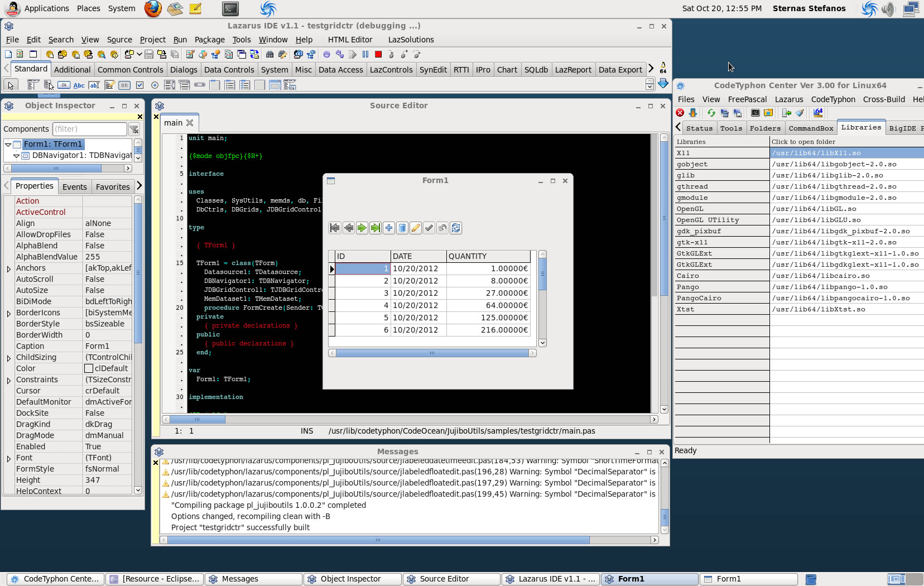
Task: Click terminal icon in CodeTyphon Center toolbar
Action: (755, 113)
